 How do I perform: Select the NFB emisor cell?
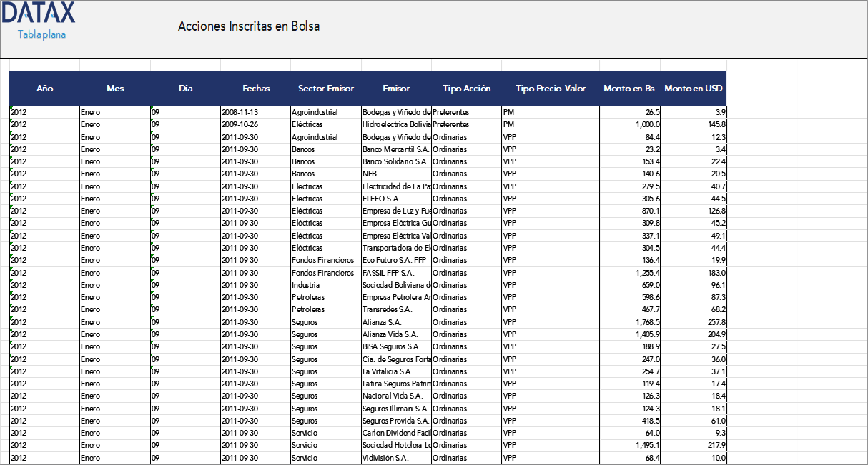point(396,174)
